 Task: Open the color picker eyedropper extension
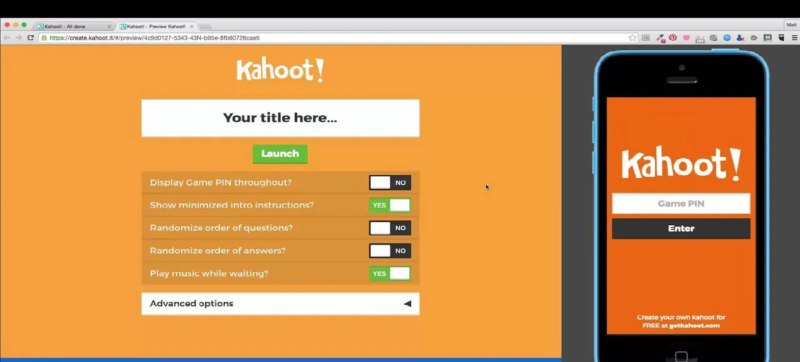[x=660, y=38]
